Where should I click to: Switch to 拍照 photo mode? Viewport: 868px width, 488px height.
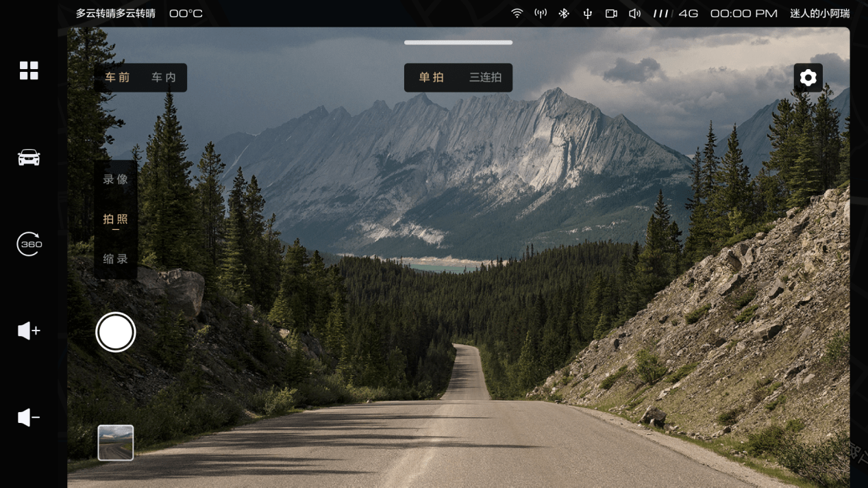click(116, 219)
